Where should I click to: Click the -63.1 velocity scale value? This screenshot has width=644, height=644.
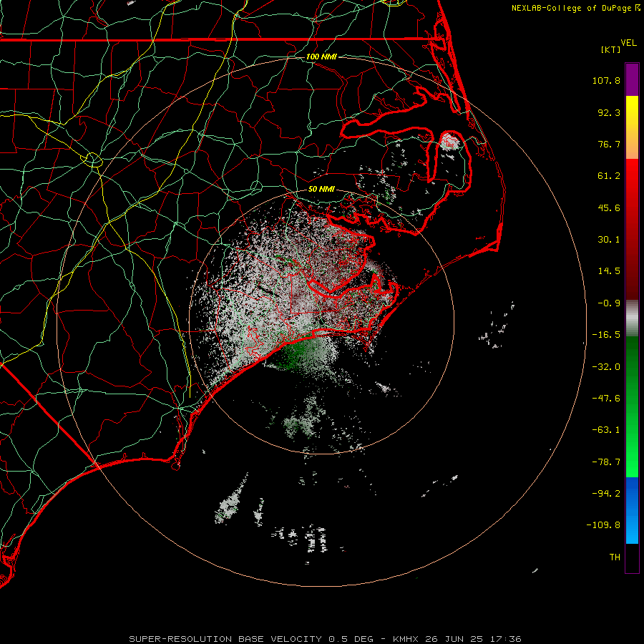pos(606,430)
